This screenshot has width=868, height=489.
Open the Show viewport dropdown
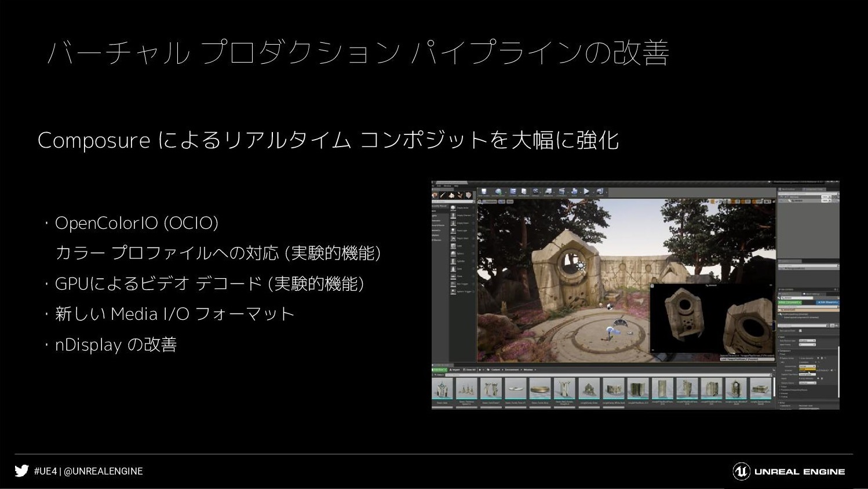pos(510,202)
